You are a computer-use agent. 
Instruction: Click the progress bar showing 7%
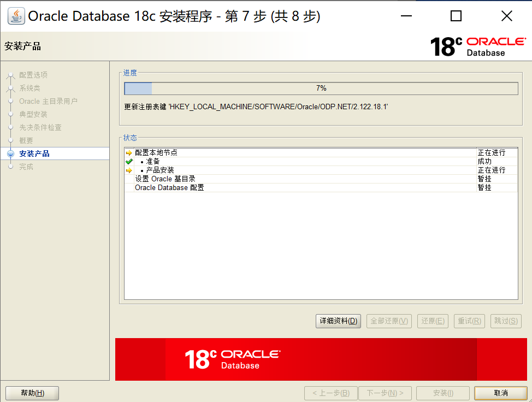[x=321, y=88]
